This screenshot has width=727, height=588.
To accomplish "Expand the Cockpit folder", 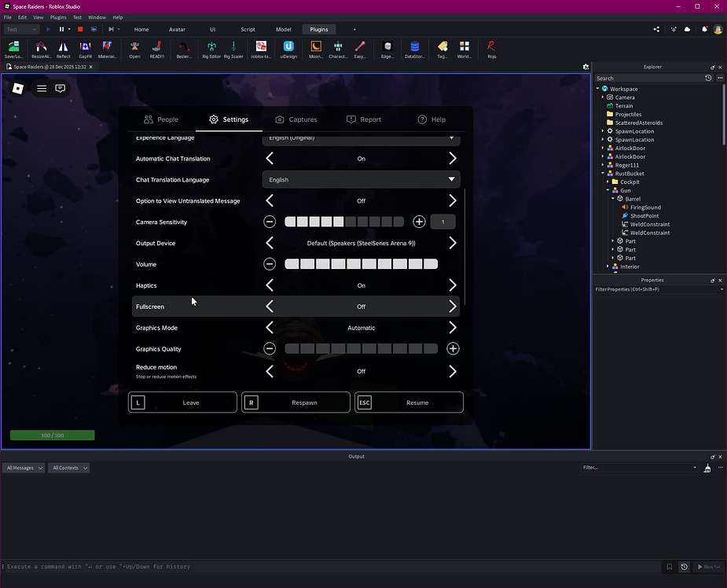I will [608, 182].
